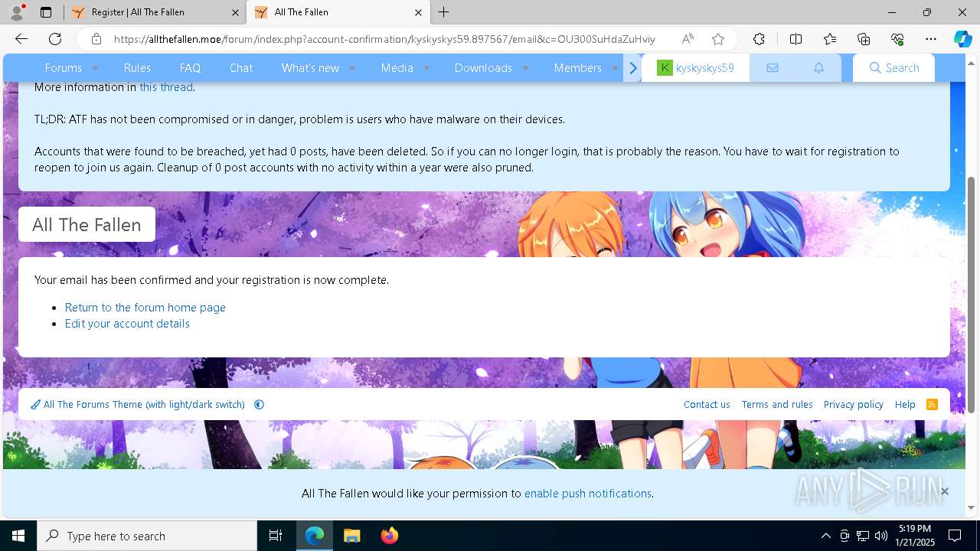This screenshot has height=551, width=980.
Task: Open All The Forums Theme chooser
Action: coord(138,404)
